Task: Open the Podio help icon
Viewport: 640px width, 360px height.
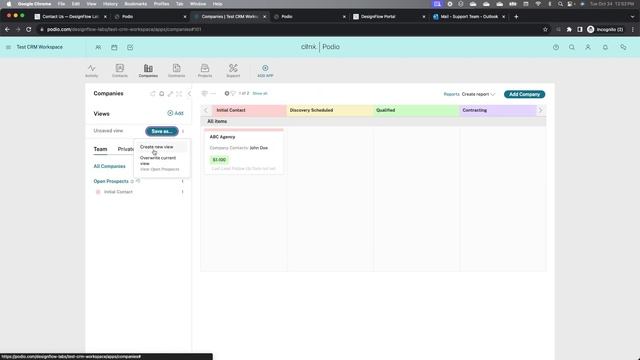Action: [x=556, y=47]
